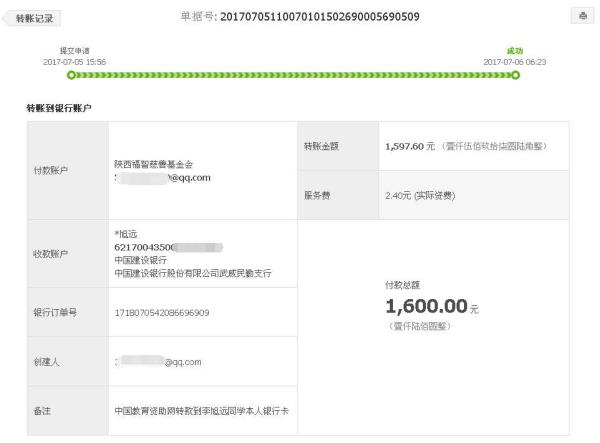Click the middle of the green progress track
This screenshot has height=443, width=600.
tap(292, 75)
